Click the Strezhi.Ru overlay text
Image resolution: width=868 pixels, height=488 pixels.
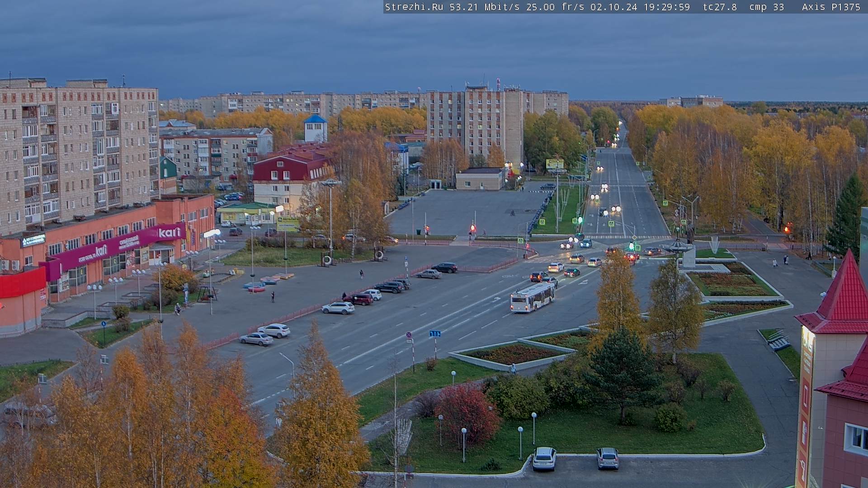click(414, 7)
